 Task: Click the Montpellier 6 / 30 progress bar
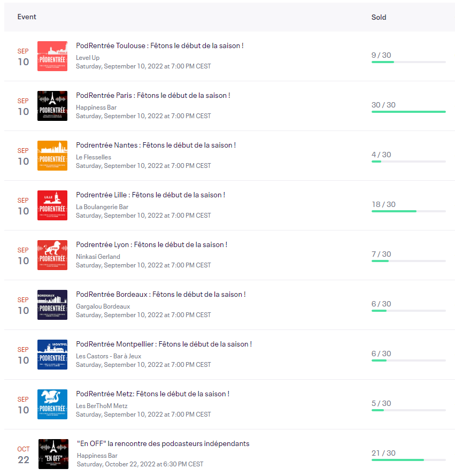coord(408,360)
